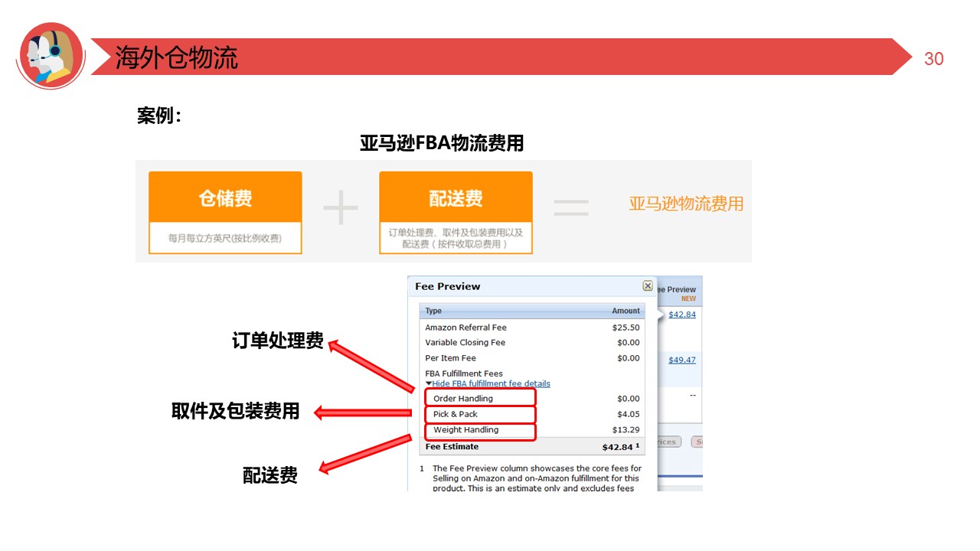Click the Fee Preview NEW column header
The width and height of the screenshot is (980, 551).
(678, 294)
